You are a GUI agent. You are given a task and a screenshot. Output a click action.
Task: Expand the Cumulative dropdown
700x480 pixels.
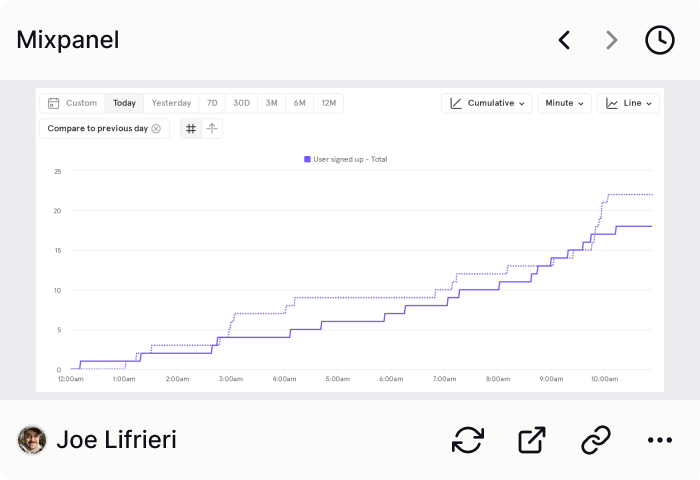click(x=487, y=103)
